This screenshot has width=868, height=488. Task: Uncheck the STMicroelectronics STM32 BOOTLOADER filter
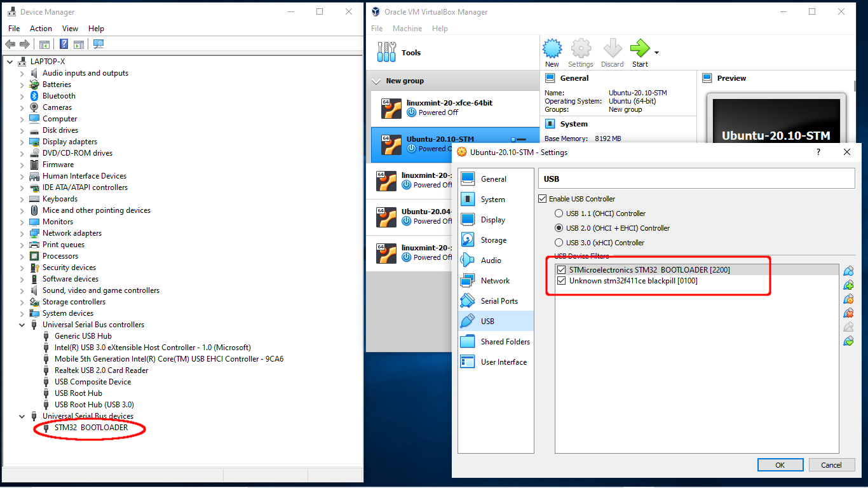coord(561,270)
